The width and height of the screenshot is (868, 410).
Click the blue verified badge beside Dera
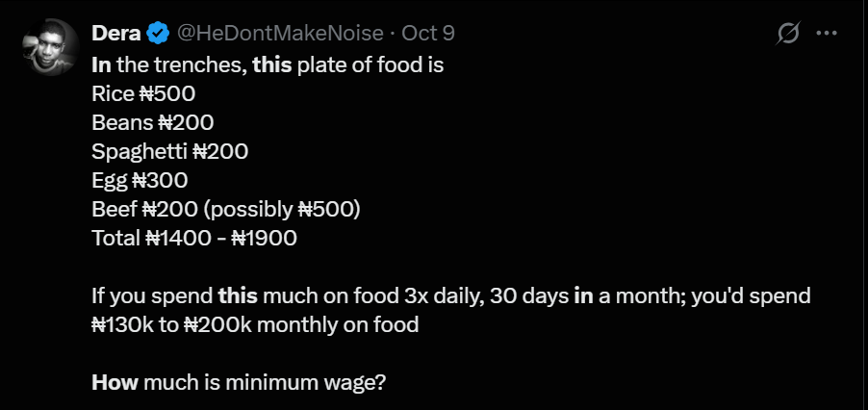(158, 34)
